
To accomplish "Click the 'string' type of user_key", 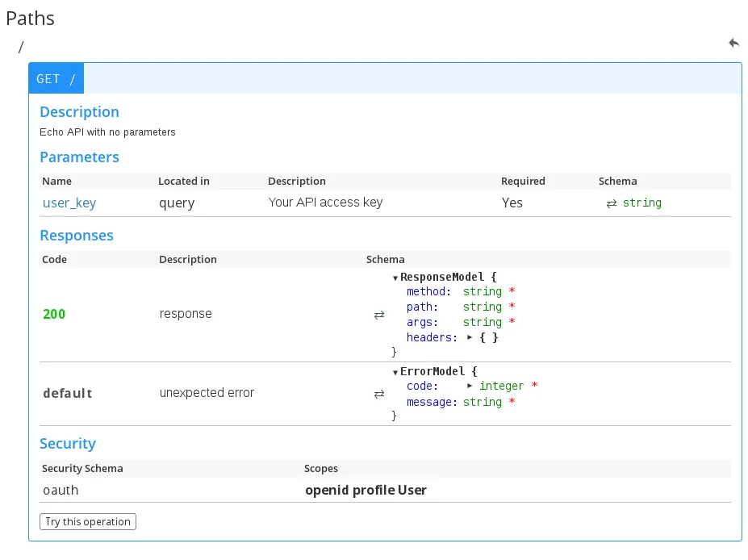I will pos(642,203).
